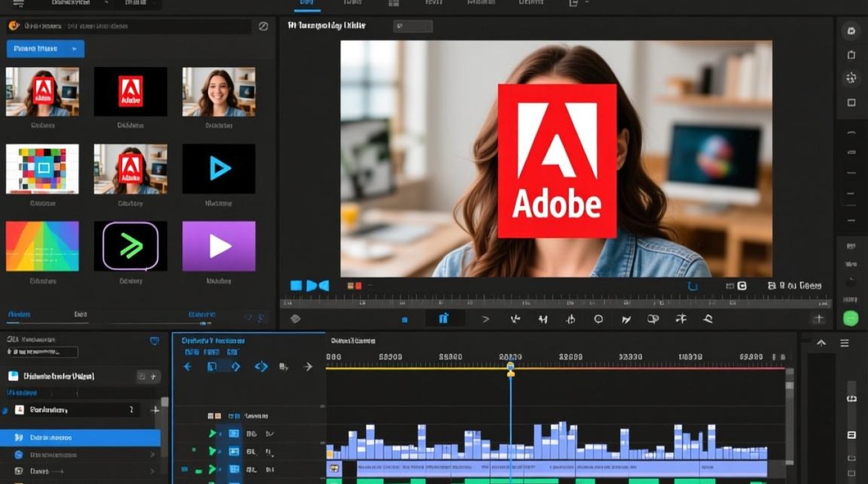The image size is (868, 484).
Task: Toggle the green circular button in the right sidebar
Action: [851, 318]
